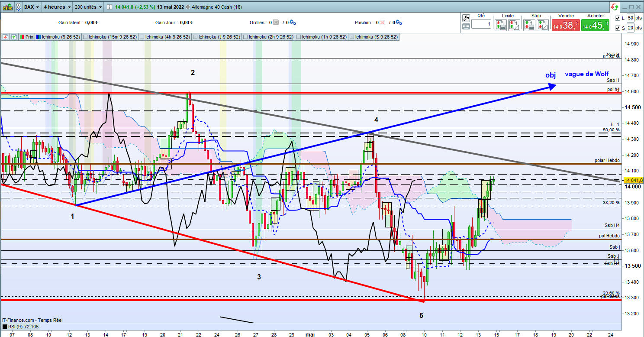The height and width of the screenshot is (337, 644).
Task: Click the L 50 pts input field
Action: pyautogui.click(x=631, y=18)
